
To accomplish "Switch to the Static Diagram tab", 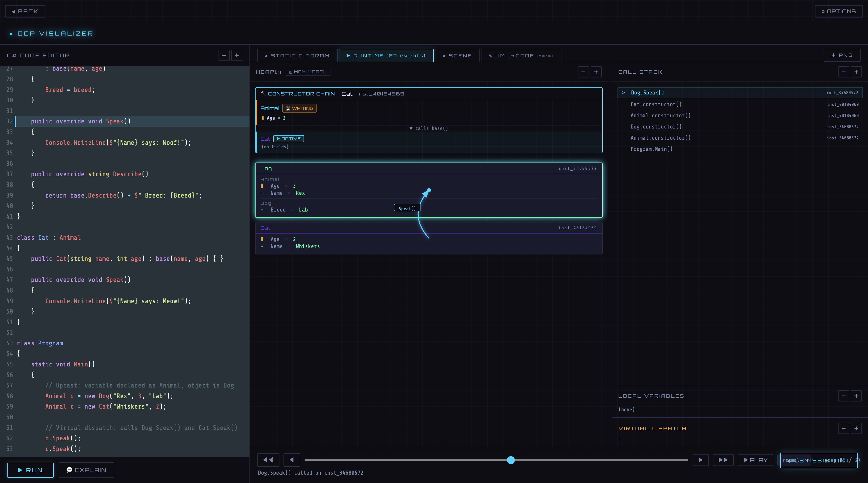I will [x=297, y=56].
